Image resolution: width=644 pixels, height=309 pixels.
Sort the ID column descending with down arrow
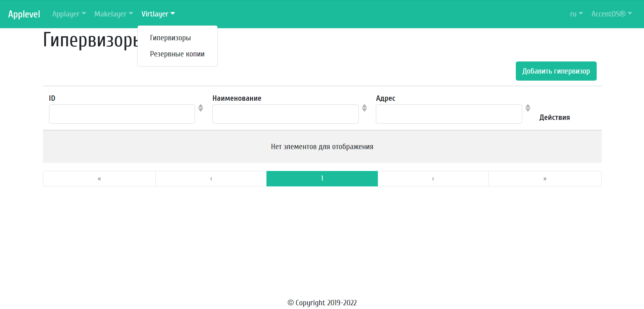[201, 110]
